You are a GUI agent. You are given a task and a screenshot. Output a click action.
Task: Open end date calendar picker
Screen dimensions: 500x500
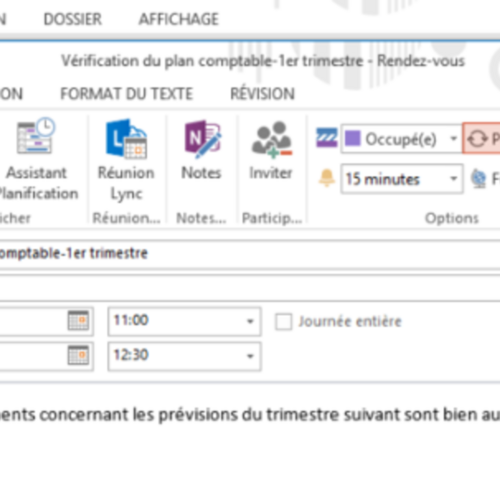[78, 355]
